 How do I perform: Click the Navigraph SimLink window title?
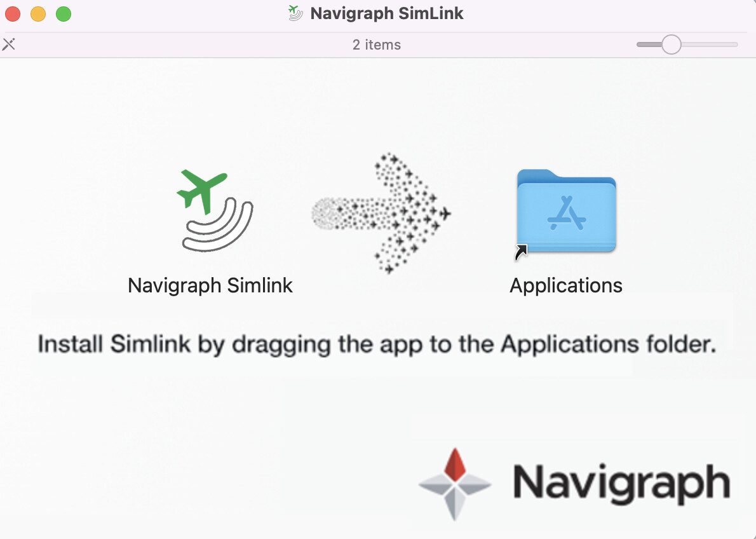[386, 13]
